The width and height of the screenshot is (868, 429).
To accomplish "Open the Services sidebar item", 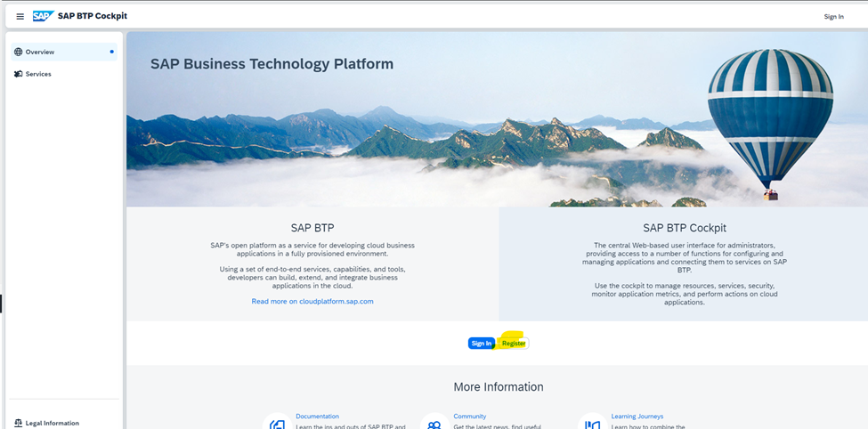I will coord(64,74).
